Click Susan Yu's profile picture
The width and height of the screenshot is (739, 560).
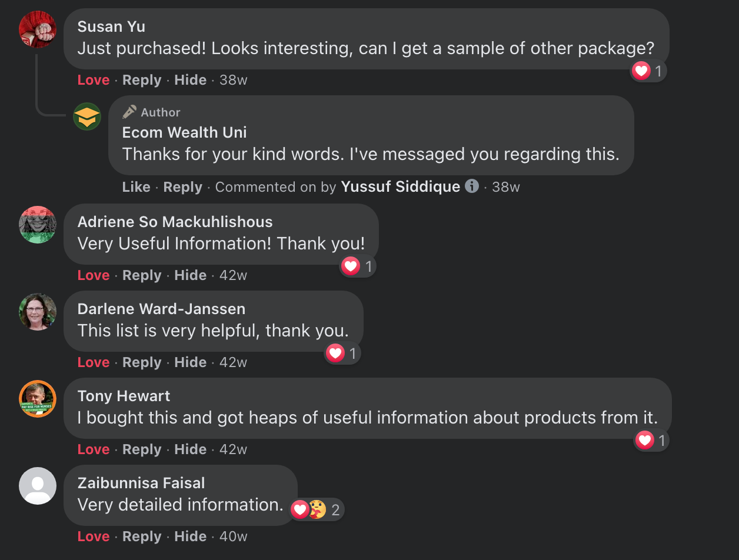(38, 29)
